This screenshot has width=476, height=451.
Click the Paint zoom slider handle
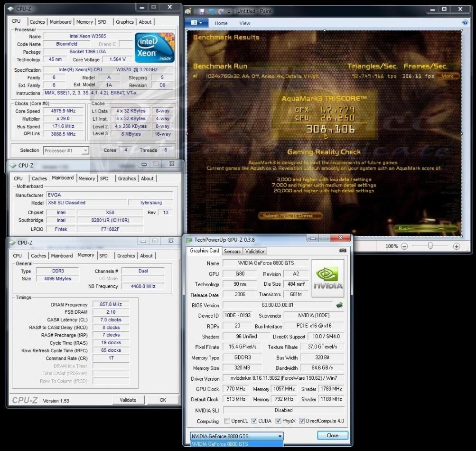430,246
